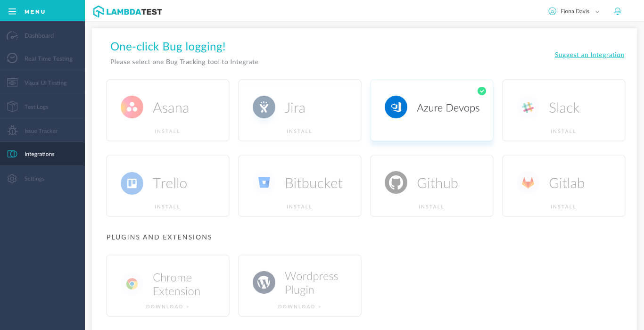Image resolution: width=644 pixels, height=330 pixels.
Task: Select the Azure Devops icon
Action: pyautogui.click(x=396, y=107)
